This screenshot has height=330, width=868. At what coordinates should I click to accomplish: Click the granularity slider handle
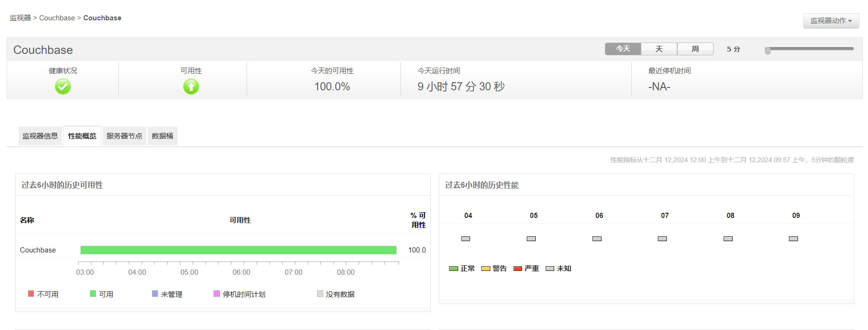click(x=768, y=51)
